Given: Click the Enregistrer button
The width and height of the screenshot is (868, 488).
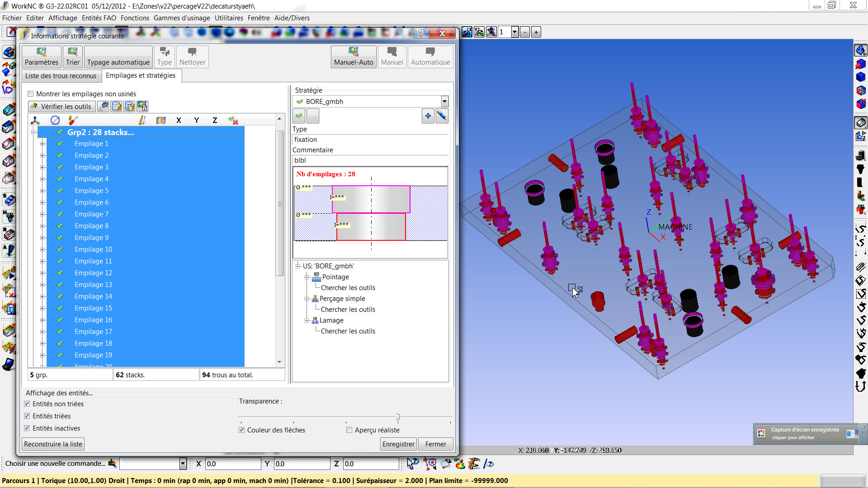Looking at the screenshot, I should pyautogui.click(x=398, y=444).
